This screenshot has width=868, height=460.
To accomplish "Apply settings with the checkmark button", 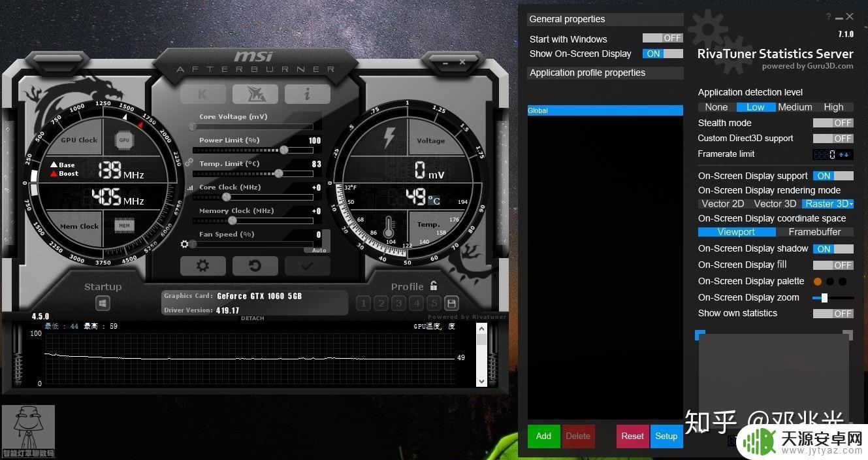I will tap(308, 266).
